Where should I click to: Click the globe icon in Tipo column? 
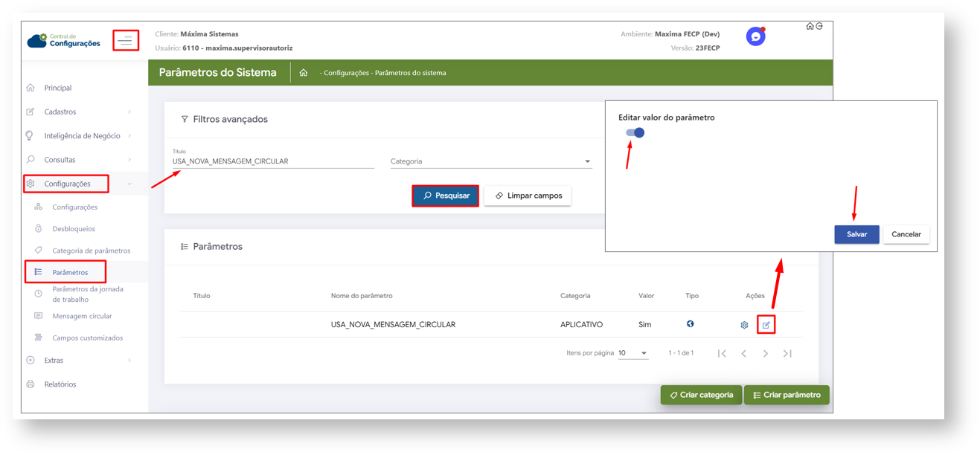point(691,324)
